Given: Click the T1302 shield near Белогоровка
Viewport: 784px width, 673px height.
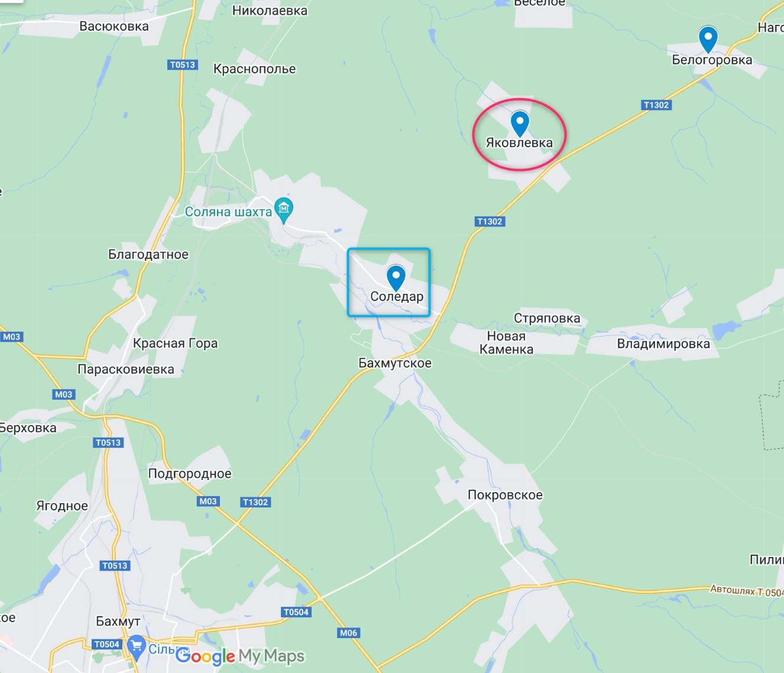Looking at the screenshot, I should pos(656,105).
